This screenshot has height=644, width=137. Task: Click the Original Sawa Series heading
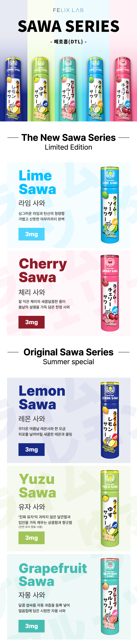(x=68, y=352)
